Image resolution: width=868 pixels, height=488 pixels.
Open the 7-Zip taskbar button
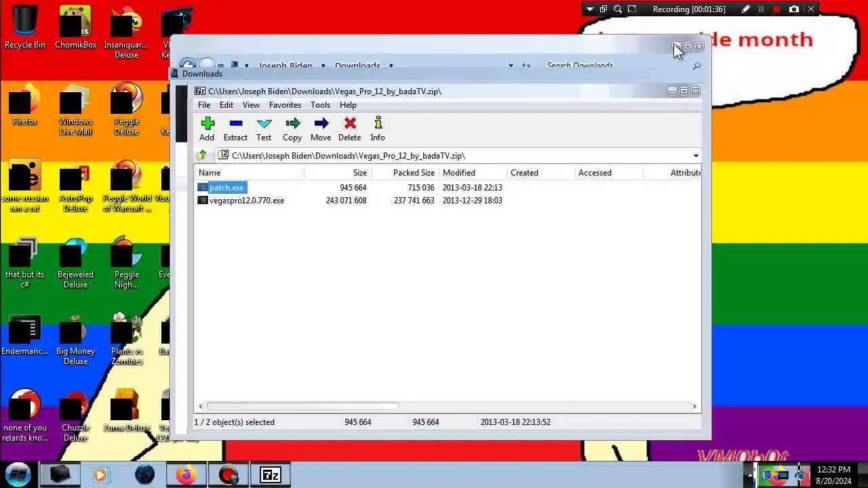pyautogui.click(x=271, y=475)
